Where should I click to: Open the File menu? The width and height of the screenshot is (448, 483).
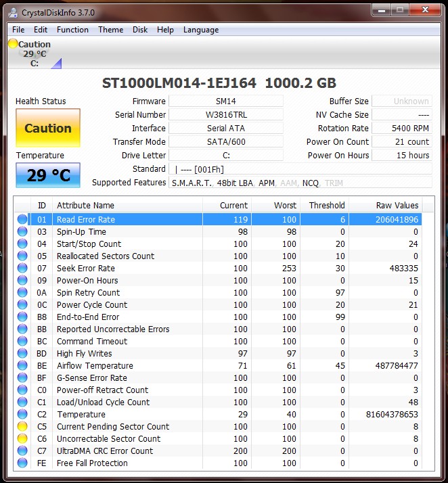coord(18,30)
